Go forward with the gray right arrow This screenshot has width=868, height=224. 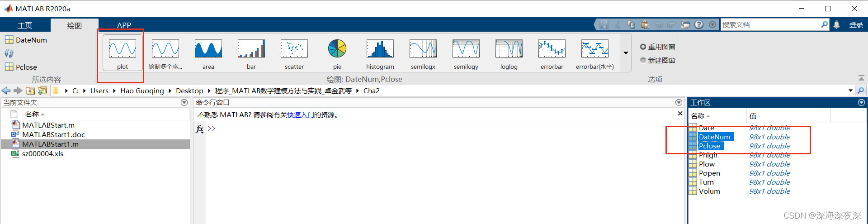click(x=18, y=91)
